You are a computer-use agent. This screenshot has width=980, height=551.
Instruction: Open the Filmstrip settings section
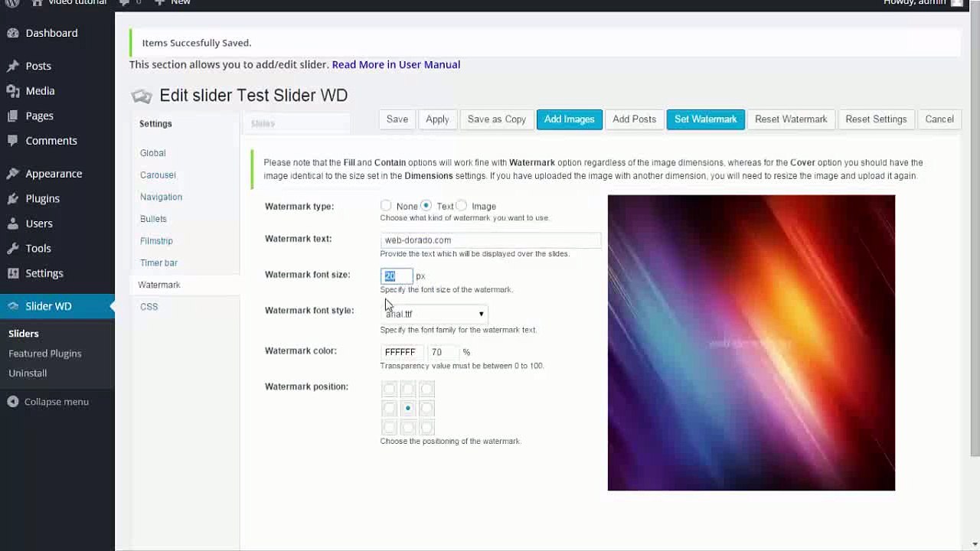156,241
